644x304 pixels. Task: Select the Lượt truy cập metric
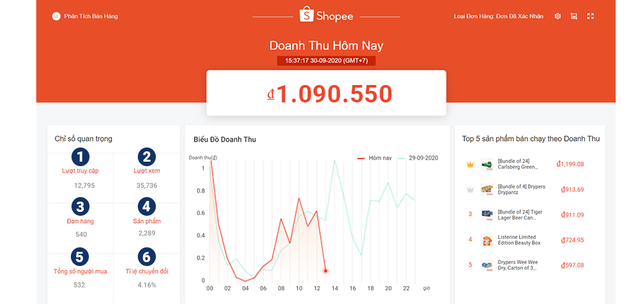[80, 171]
